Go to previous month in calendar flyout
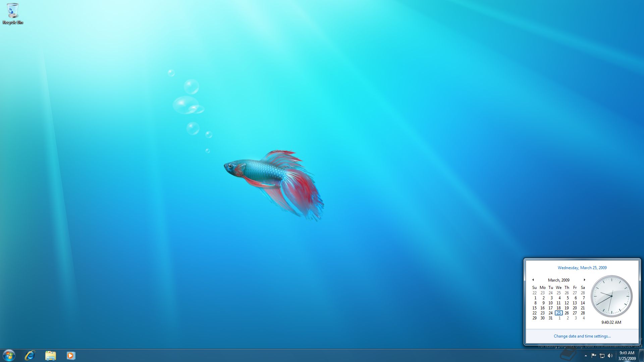Screen dimensions: 644x362 (x=533, y=280)
